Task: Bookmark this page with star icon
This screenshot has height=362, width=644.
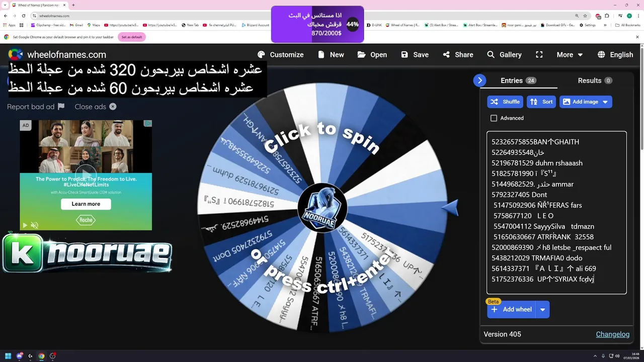Action: click(585, 16)
